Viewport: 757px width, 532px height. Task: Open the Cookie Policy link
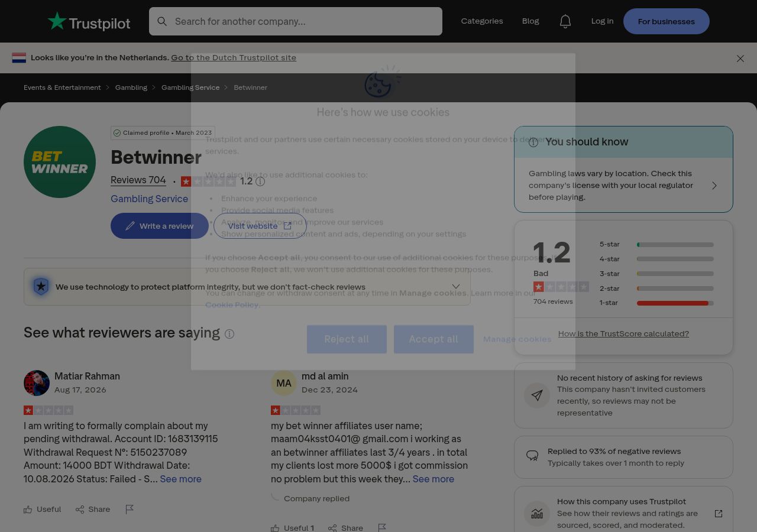232,305
